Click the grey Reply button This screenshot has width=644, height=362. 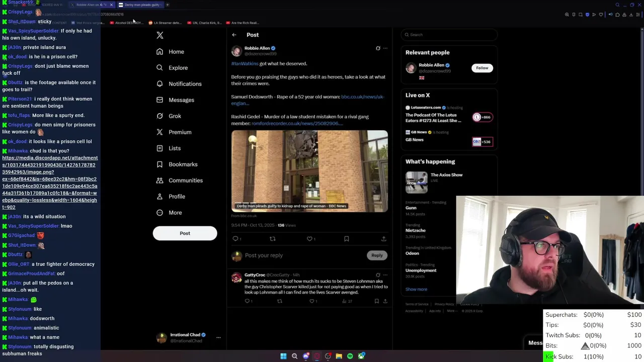click(x=377, y=255)
